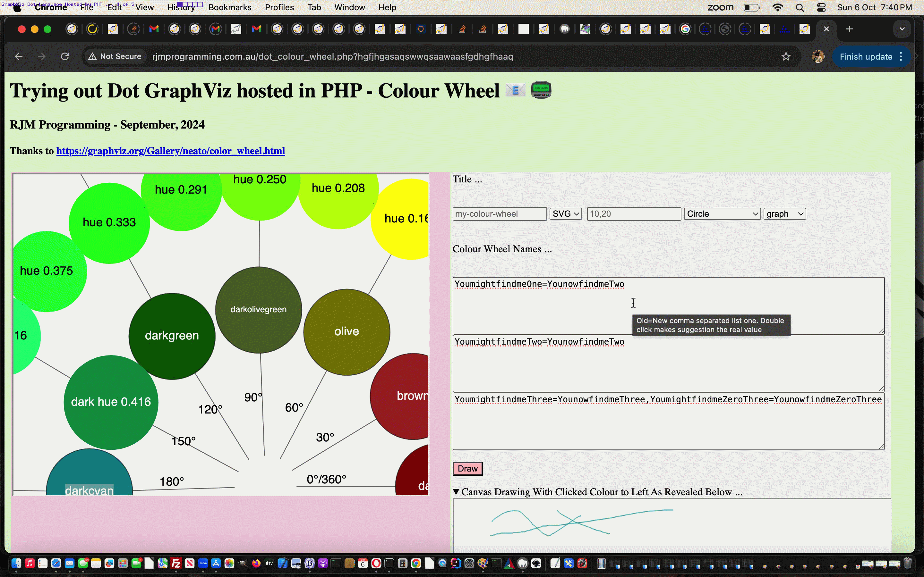Select the SVG format dropdown
The image size is (924, 577).
click(565, 213)
